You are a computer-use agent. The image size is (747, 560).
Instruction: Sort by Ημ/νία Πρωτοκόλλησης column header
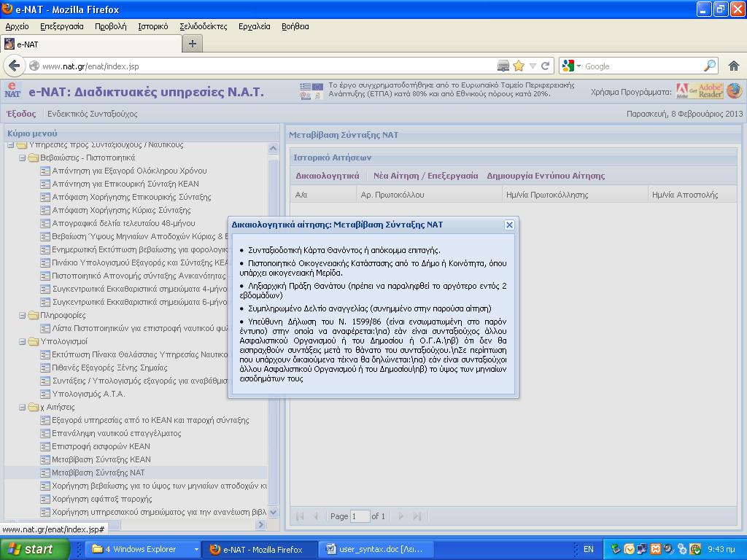click(x=575, y=195)
